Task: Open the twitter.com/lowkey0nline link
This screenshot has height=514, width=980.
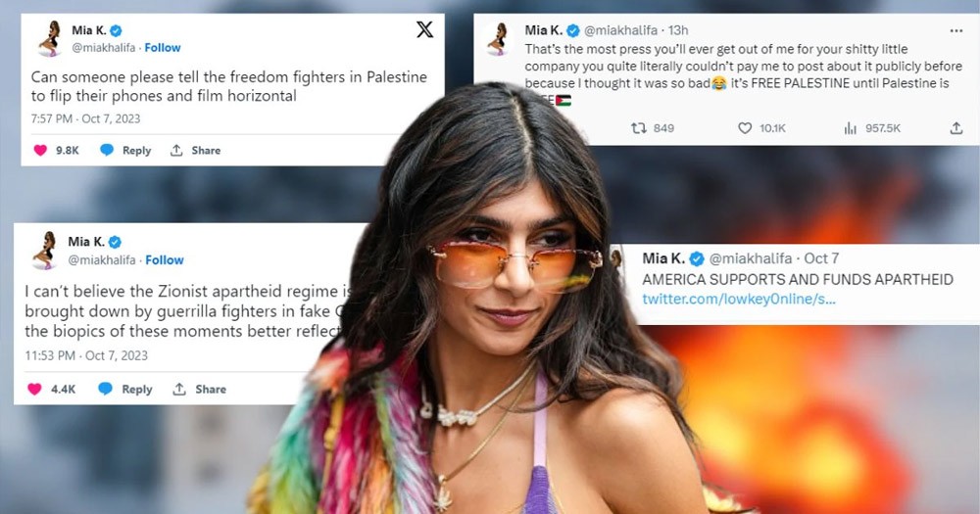Action: 739,300
